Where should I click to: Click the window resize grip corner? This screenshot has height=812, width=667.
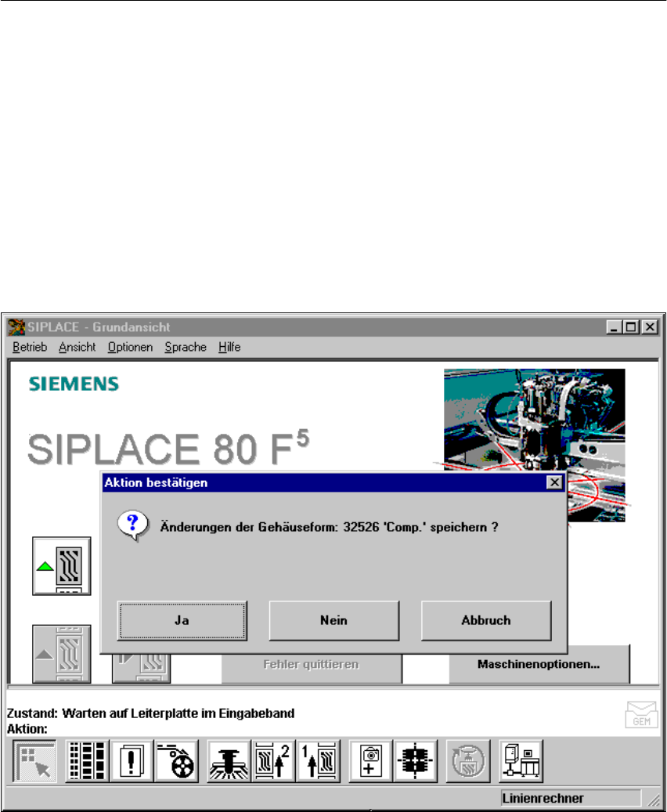click(654, 800)
